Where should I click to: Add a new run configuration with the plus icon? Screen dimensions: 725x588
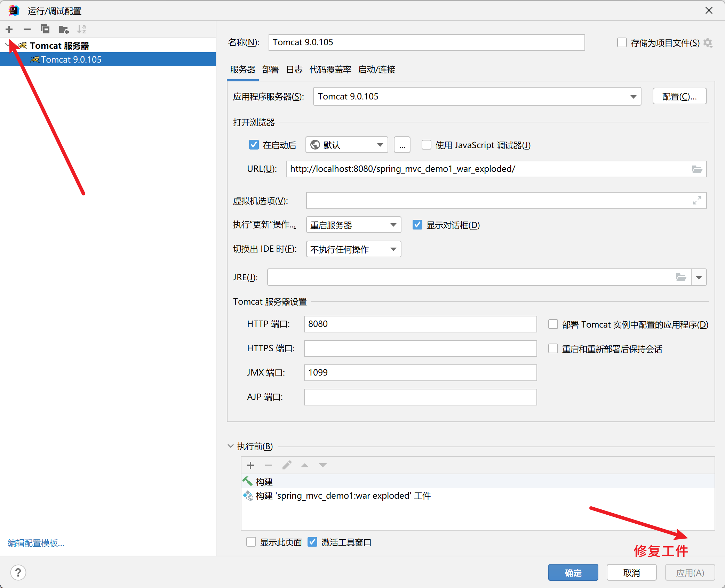9,29
